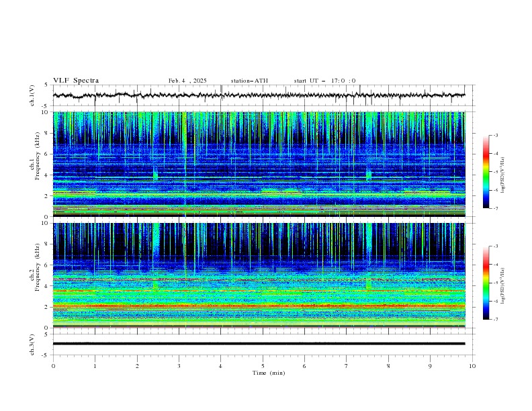Select the ch.2 "Frequency (kHz)" axis label
Viewport: 532px width, 411px height.
click(37, 267)
